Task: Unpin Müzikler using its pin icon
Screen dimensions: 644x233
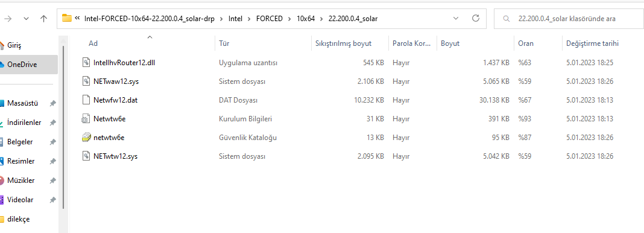Action: [x=52, y=181]
